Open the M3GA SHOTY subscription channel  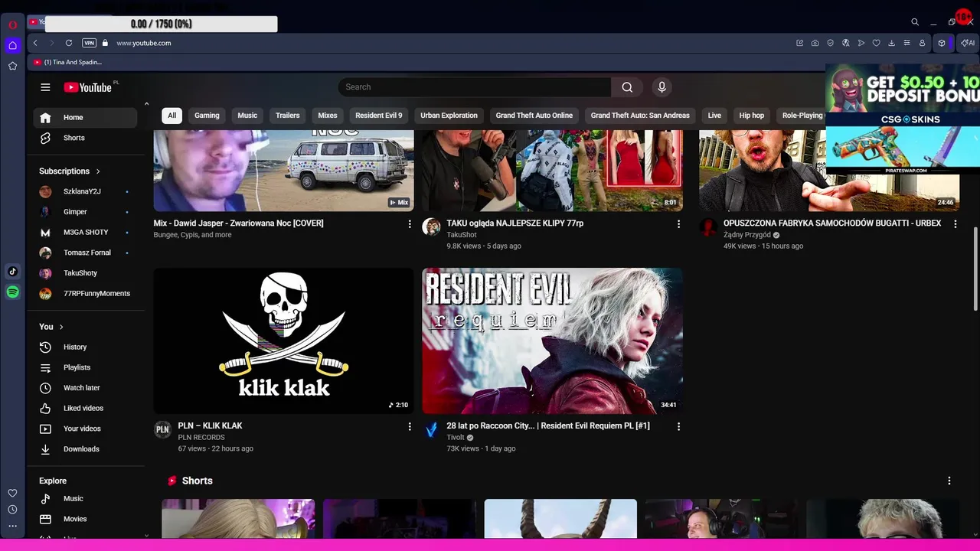[x=85, y=232]
